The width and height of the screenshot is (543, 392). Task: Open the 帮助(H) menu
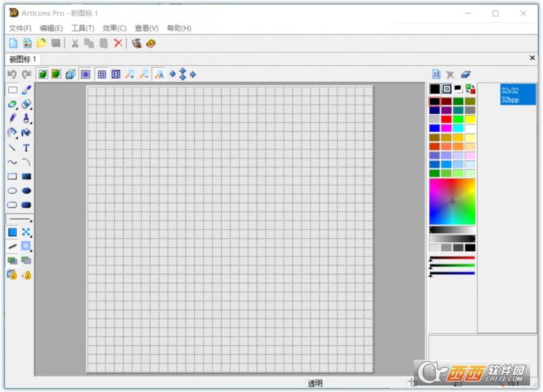[x=179, y=28]
